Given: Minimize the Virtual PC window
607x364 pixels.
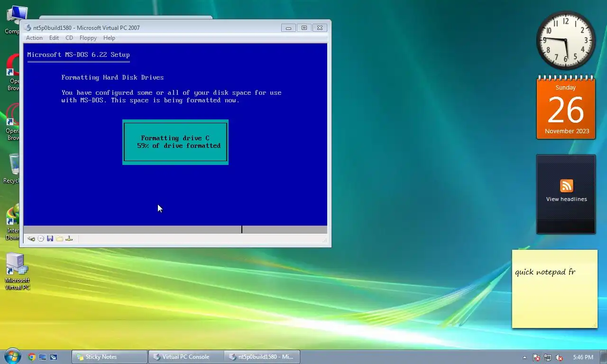Looking at the screenshot, I should click(x=288, y=28).
